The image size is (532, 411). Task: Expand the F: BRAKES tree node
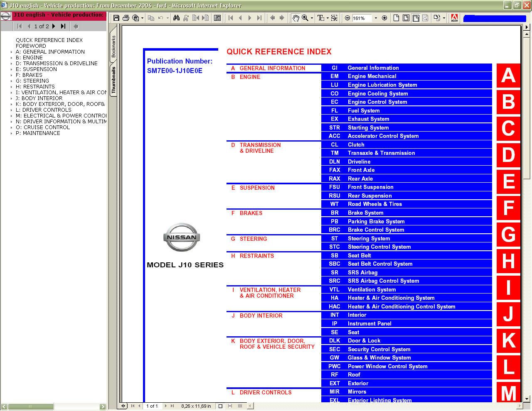point(11,75)
